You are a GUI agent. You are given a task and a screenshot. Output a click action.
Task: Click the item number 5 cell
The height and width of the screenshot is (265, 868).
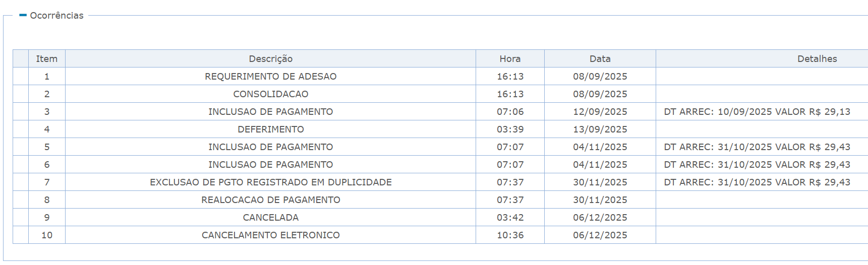[47, 147]
